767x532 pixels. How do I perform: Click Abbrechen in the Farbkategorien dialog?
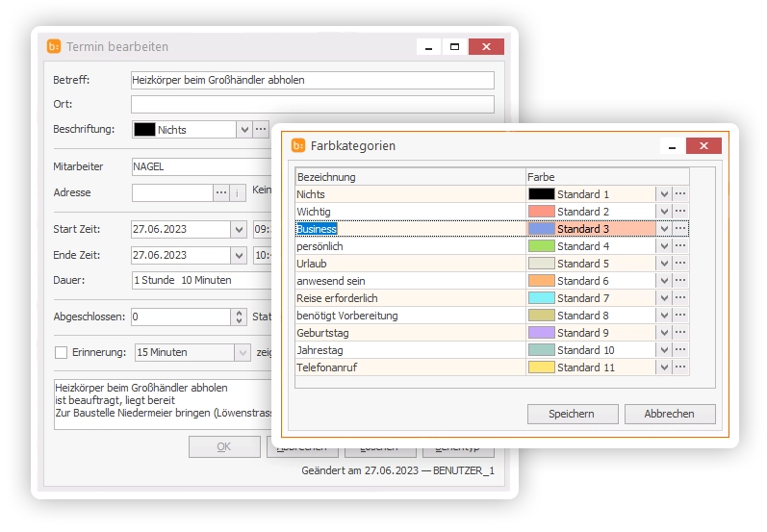pyautogui.click(x=670, y=414)
